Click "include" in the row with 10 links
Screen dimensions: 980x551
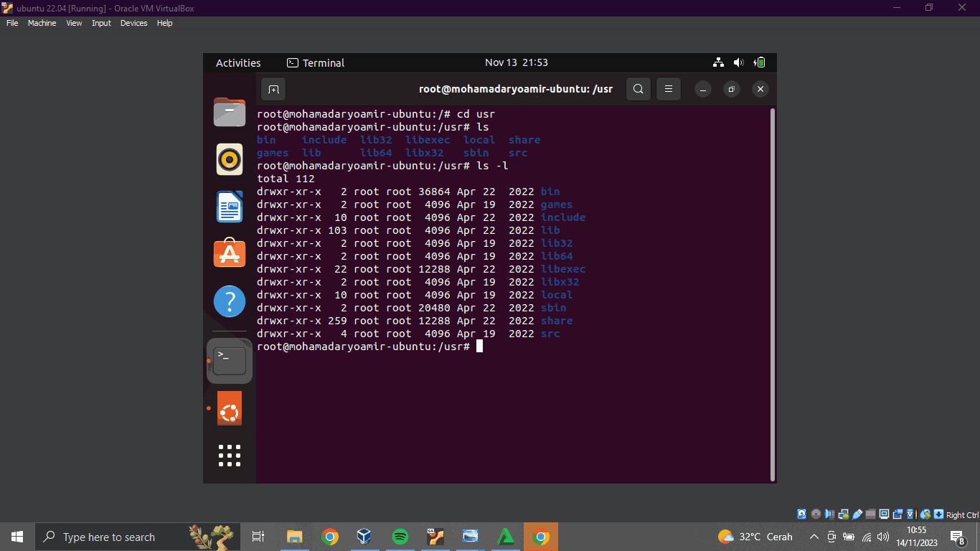coord(563,217)
